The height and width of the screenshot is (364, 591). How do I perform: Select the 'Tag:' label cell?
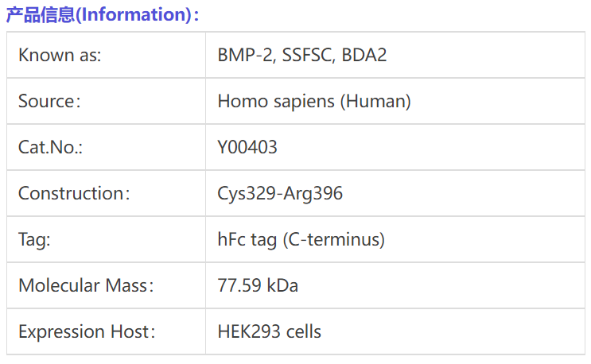click(x=106, y=239)
